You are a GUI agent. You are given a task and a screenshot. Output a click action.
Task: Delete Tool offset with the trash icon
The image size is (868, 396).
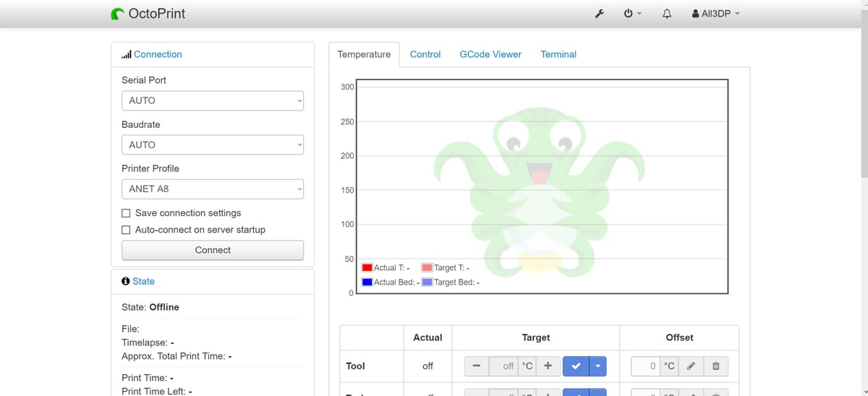coord(715,366)
